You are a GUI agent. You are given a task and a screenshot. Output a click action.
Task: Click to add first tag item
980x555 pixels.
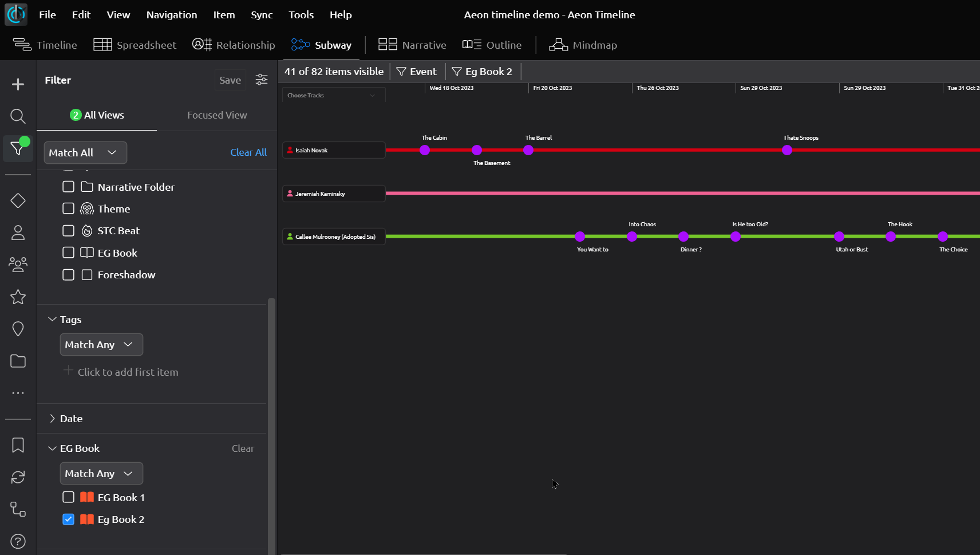click(x=121, y=372)
